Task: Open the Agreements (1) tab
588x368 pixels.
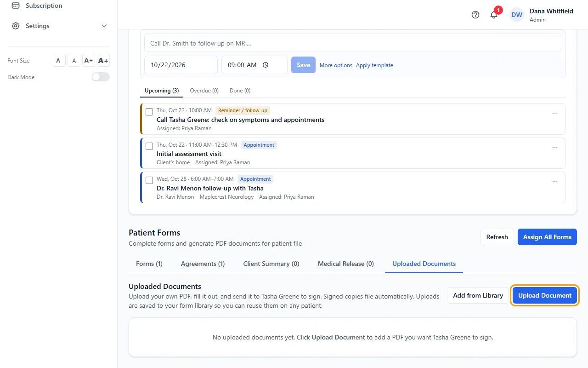Action: 203,264
